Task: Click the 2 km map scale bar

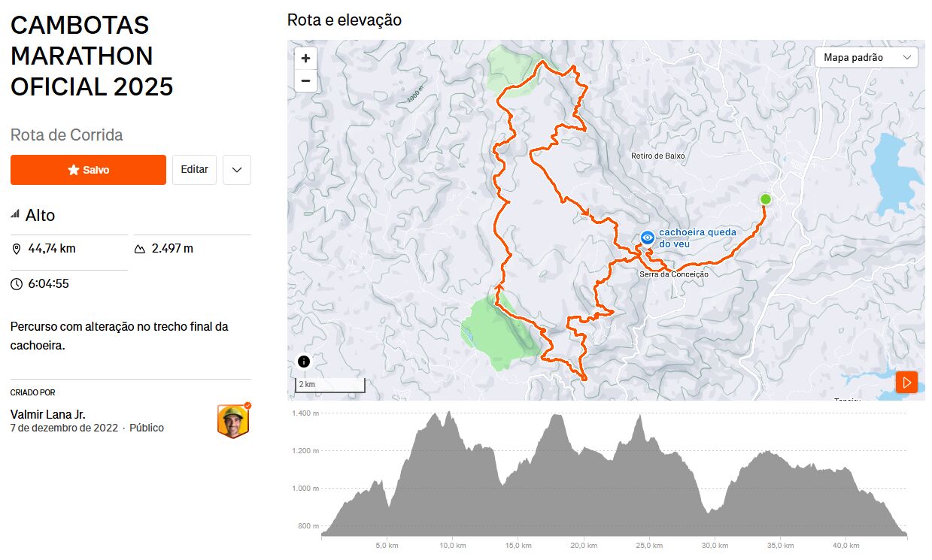Action: click(330, 385)
